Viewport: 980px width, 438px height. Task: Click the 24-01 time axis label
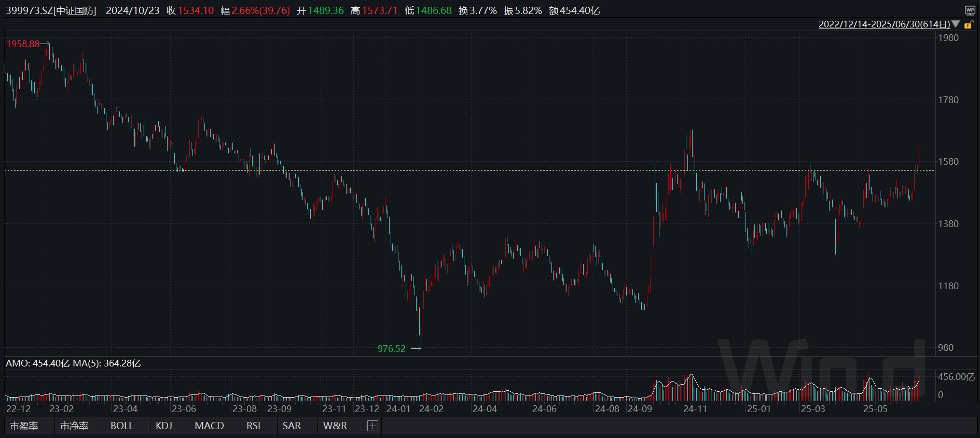pos(398,409)
